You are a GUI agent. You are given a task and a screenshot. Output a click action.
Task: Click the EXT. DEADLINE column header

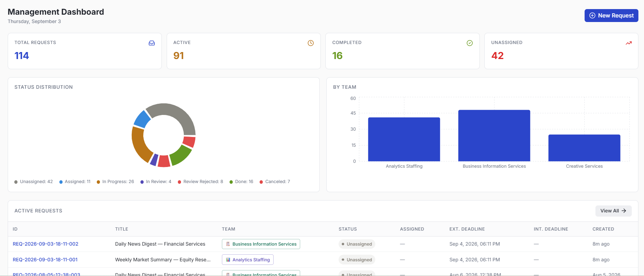(467, 229)
